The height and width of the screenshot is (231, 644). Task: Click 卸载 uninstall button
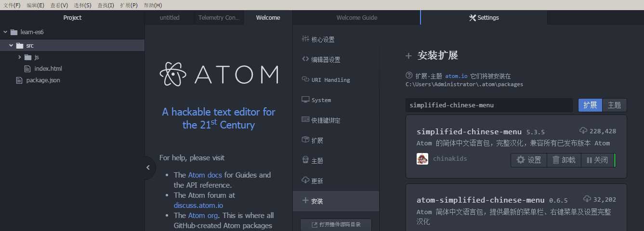pos(564,160)
